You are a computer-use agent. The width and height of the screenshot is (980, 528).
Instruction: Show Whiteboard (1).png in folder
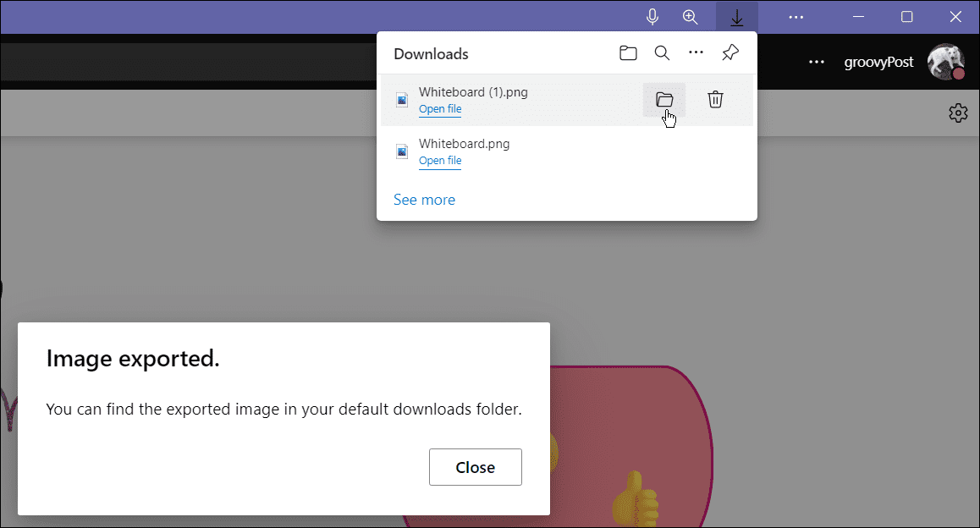point(664,99)
